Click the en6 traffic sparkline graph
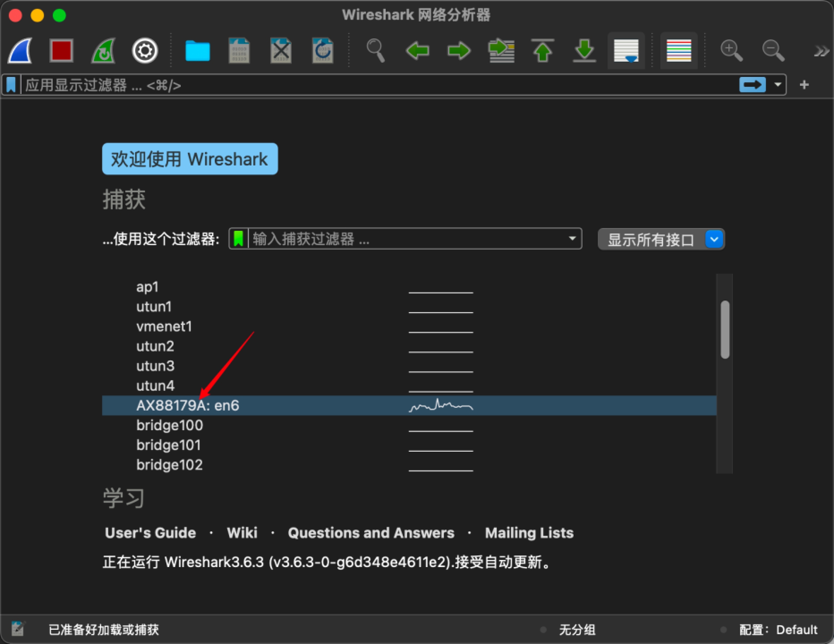This screenshot has height=644, width=834. [x=441, y=405]
